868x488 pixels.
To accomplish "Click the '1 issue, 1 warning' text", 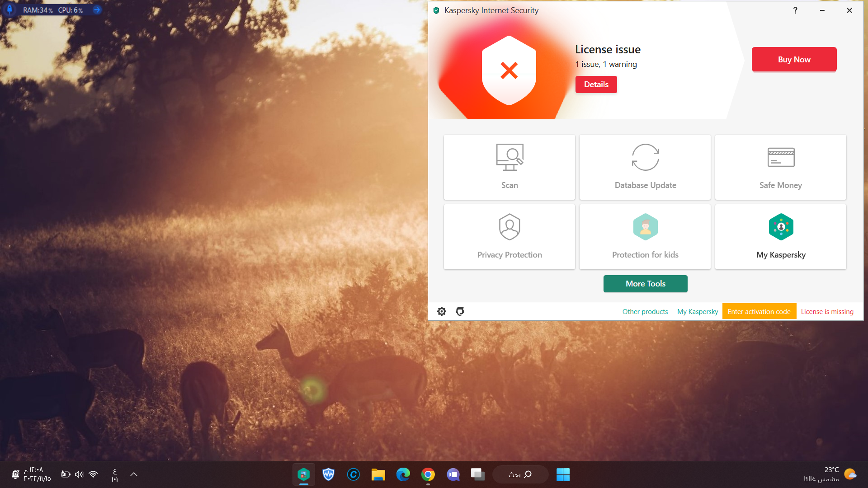I will pyautogui.click(x=606, y=64).
